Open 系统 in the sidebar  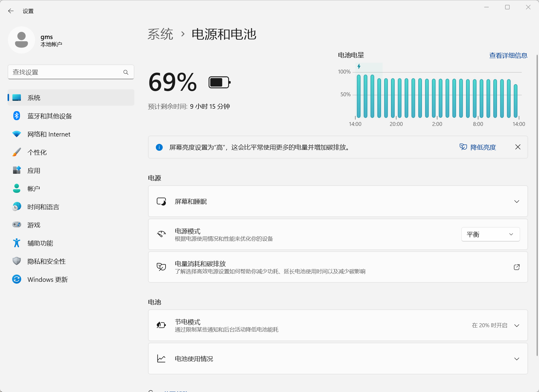pos(71,98)
